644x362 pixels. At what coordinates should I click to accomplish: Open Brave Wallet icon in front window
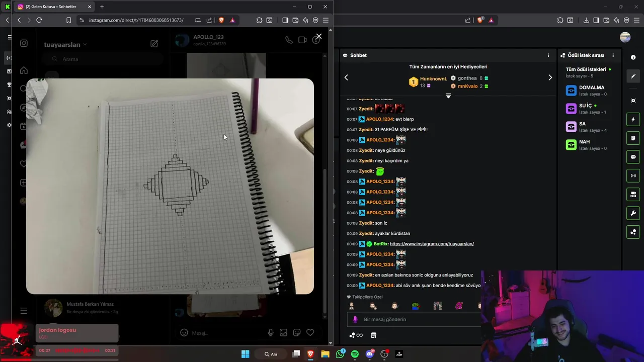295,20
